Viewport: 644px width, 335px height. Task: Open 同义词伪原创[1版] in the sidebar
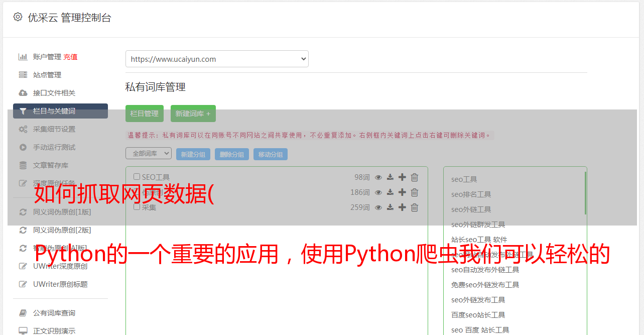pyautogui.click(x=62, y=212)
